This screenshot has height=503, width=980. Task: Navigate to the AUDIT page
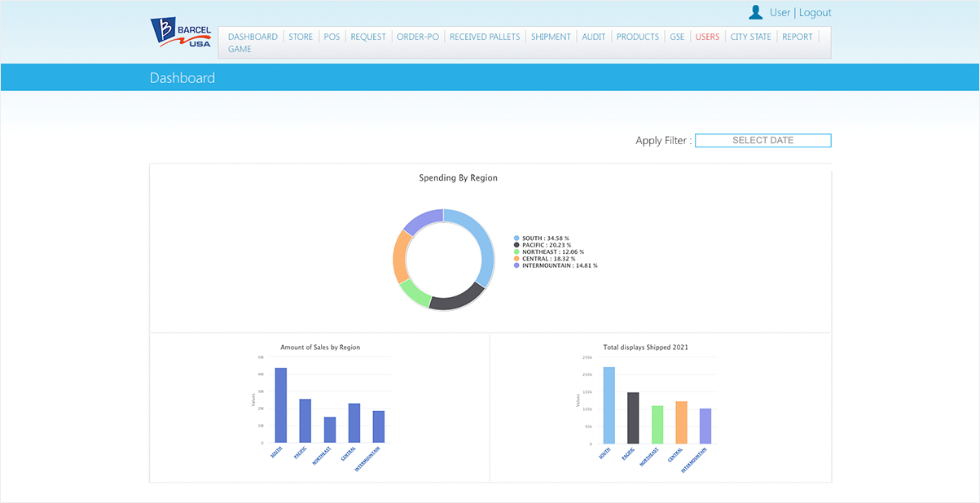[593, 37]
